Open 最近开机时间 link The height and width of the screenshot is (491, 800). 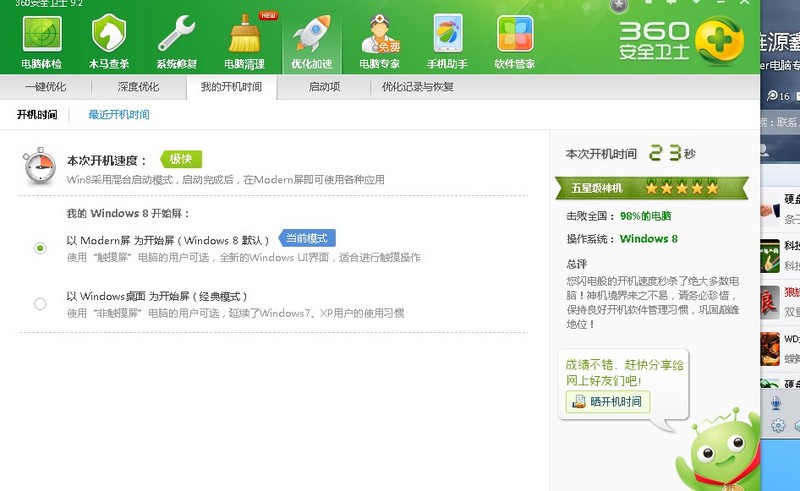(x=119, y=114)
